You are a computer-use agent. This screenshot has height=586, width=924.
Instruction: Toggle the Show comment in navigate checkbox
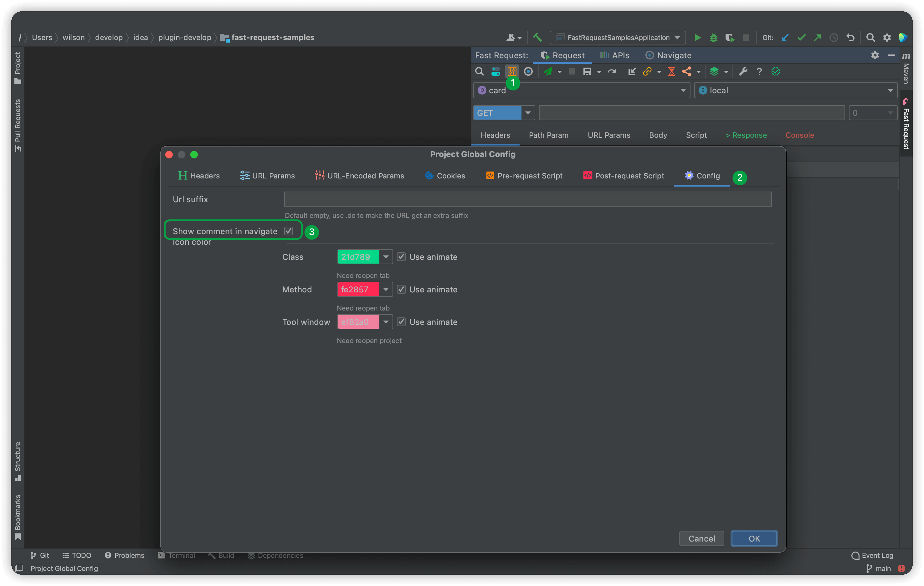tap(289, 231)
